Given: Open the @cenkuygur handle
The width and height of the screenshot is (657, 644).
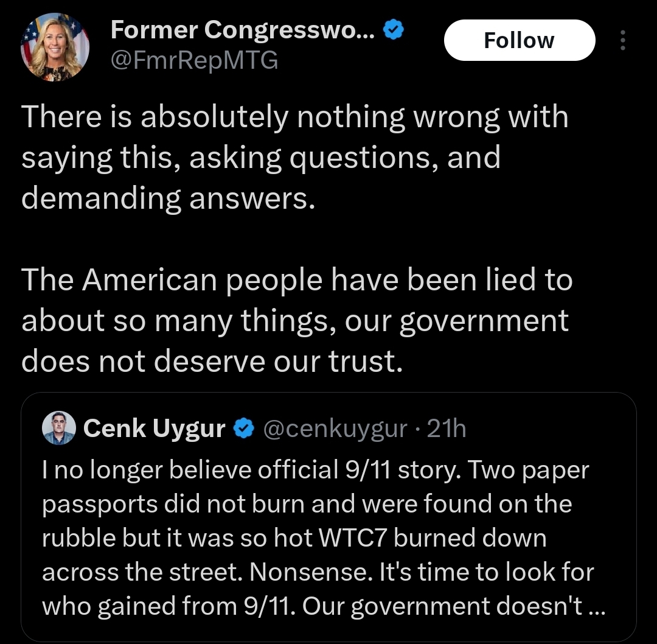Looking at the screenshot, I should click(335, 429).
